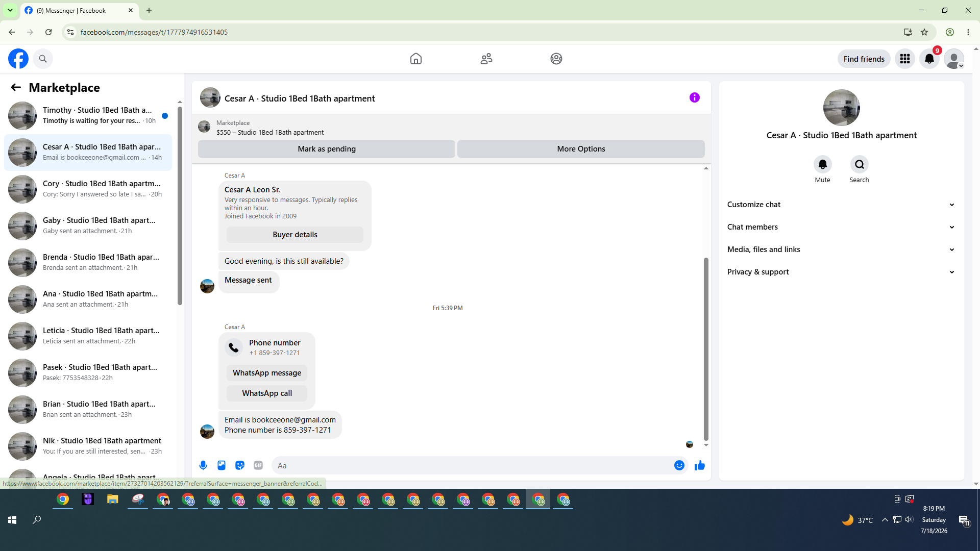Viewport: 980px width, 551px height.
Task: Open Brenda's Studio apartment conversation
Action: 88,263
